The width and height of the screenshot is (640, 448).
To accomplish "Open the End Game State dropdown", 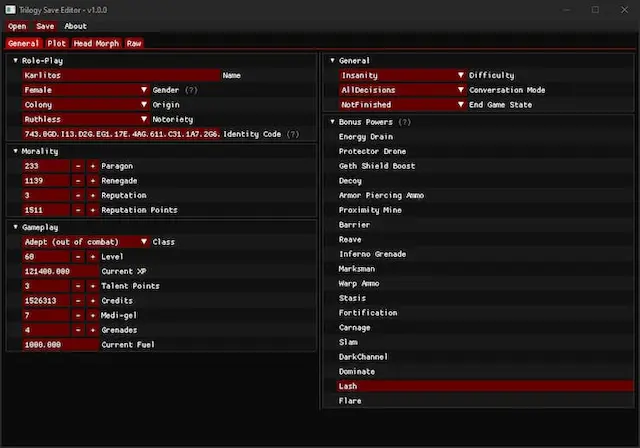I will (x=402, y=104).
